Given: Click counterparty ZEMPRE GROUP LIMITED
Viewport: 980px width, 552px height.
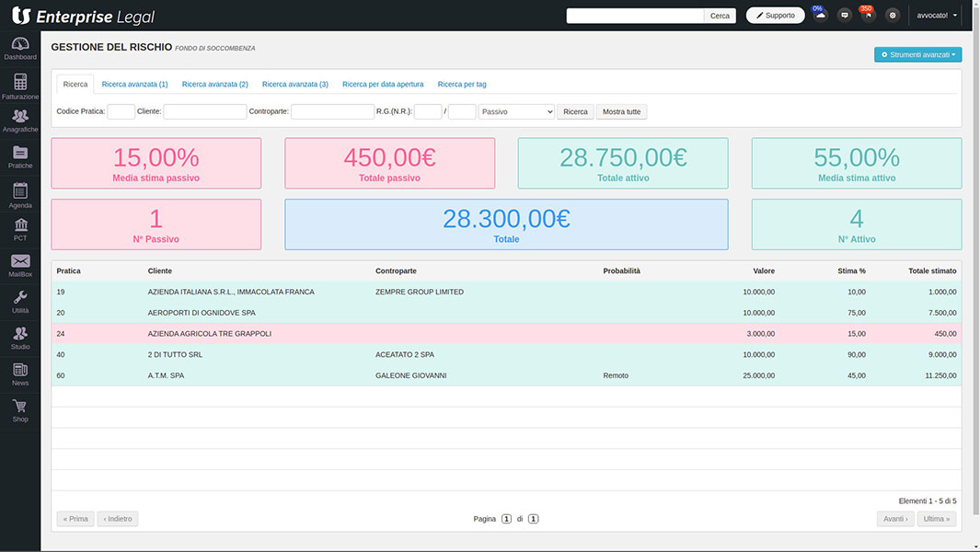Looking at the screenshot, I should (x=420, y=292).
